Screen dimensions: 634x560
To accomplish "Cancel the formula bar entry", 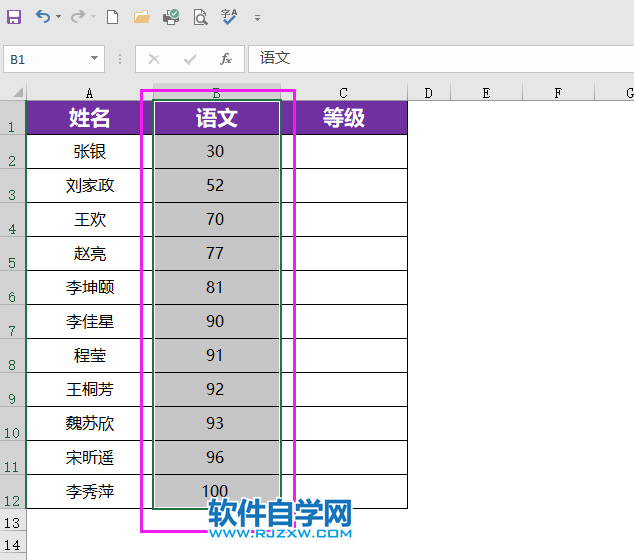I will tap(154, 59).
